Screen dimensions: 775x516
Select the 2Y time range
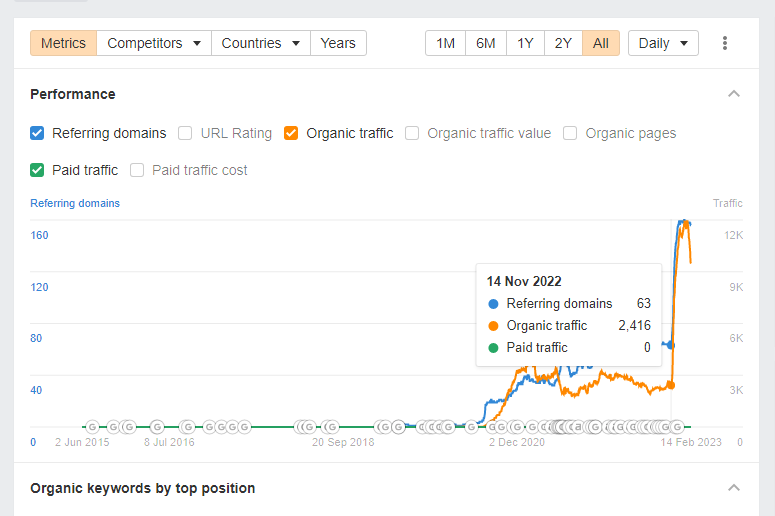tap(563, 43)
